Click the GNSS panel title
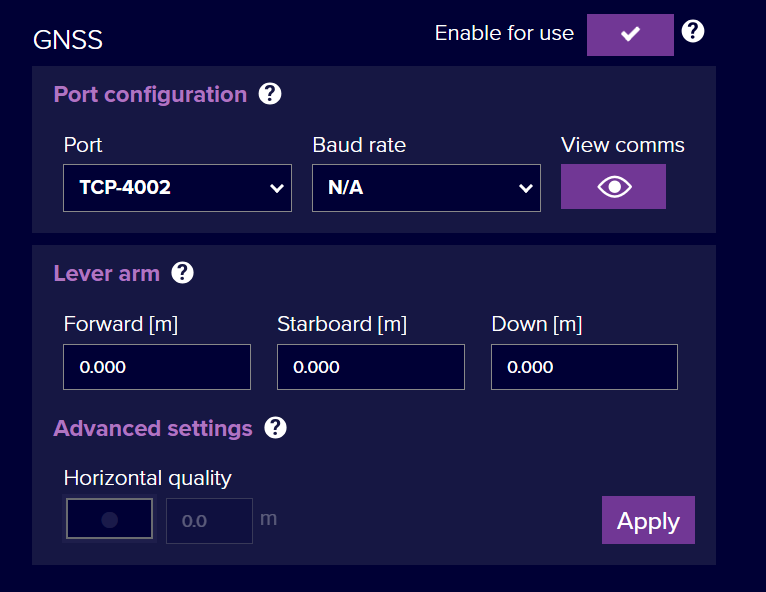This screenshot has width=766, height=592. (68, 40)
